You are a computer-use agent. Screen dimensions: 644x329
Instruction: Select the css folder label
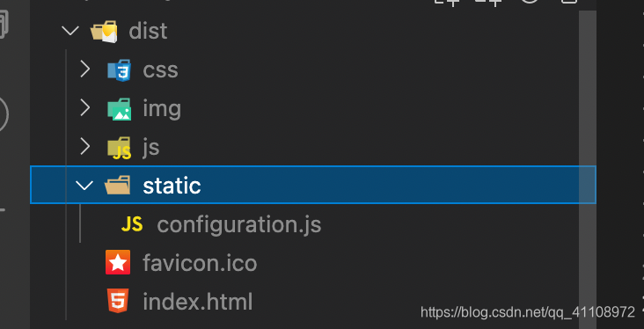160,70
